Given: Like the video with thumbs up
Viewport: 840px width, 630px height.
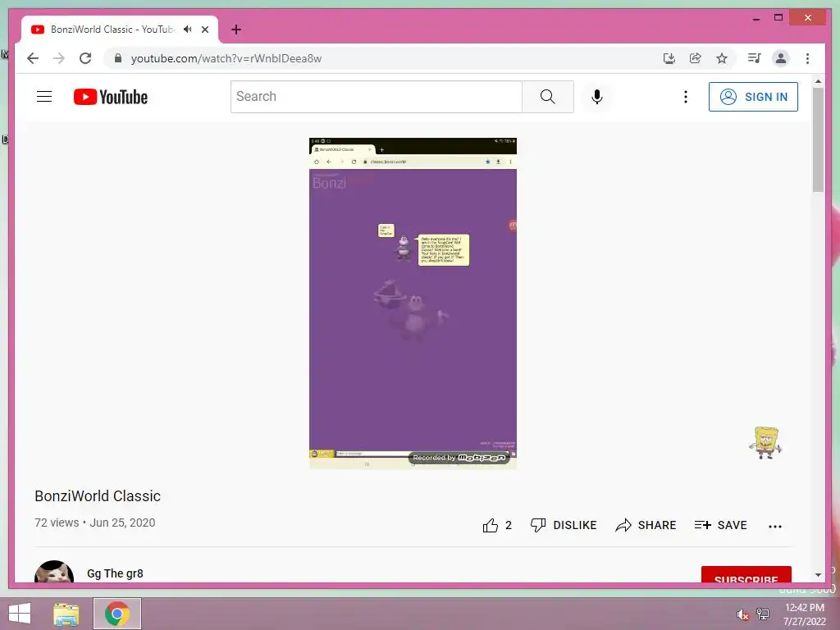Looking at the screenshot, I should click(x=496, y=526).
